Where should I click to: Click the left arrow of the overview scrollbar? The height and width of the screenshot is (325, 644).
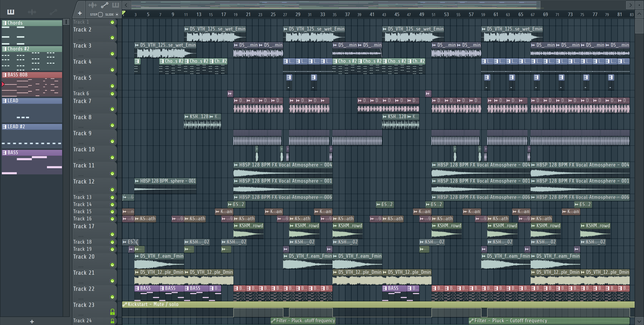click(x=126, y=5)
